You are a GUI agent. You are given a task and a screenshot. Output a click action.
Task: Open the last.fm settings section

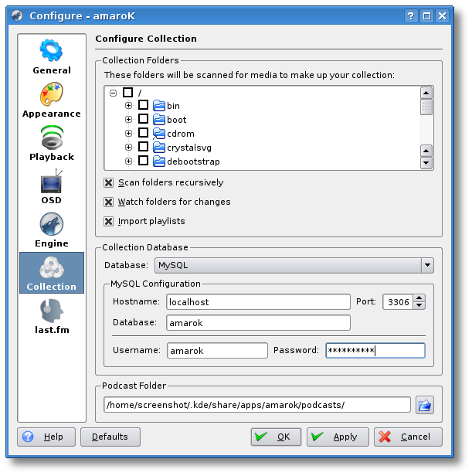(52, 315)
